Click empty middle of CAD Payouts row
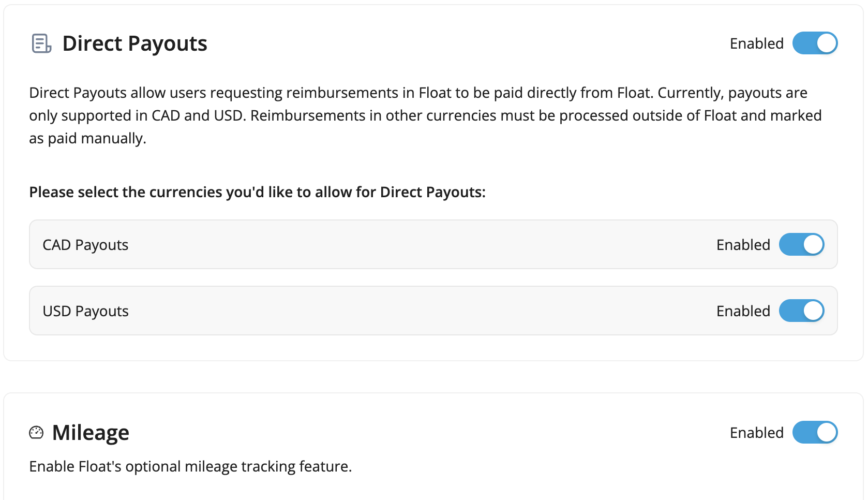Screen dimensions: 868x500 (x=414, y=245)
